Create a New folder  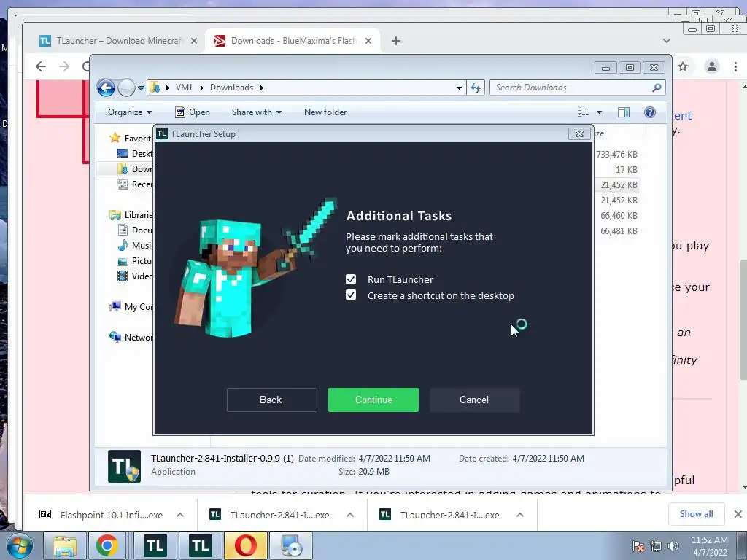point(325,112)
